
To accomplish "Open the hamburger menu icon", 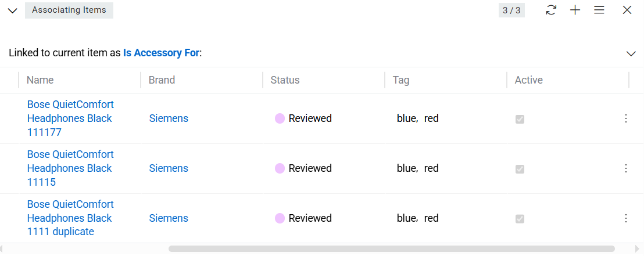I will coord(599,10).
